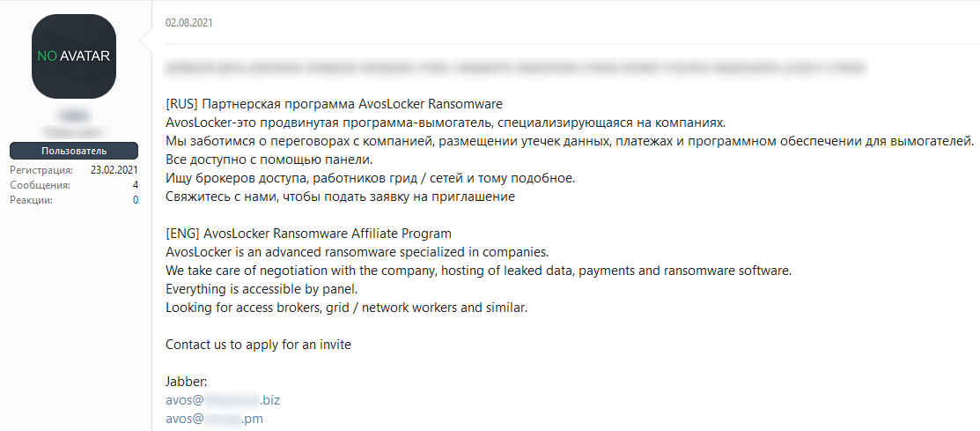Click the registration date 23.02.2021
The width and height of the screenshot is (980, 431).
pos(114,170)
